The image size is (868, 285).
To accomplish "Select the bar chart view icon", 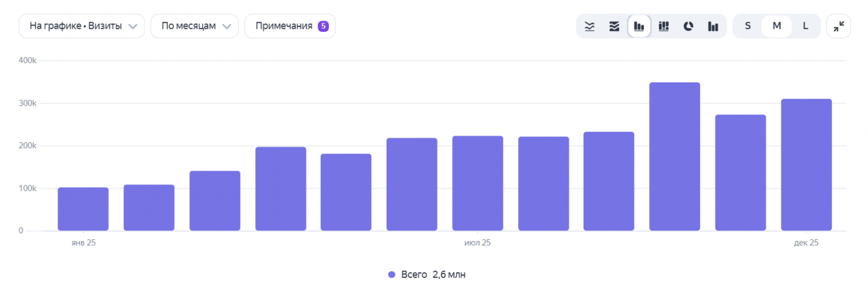I will (639, 26).
